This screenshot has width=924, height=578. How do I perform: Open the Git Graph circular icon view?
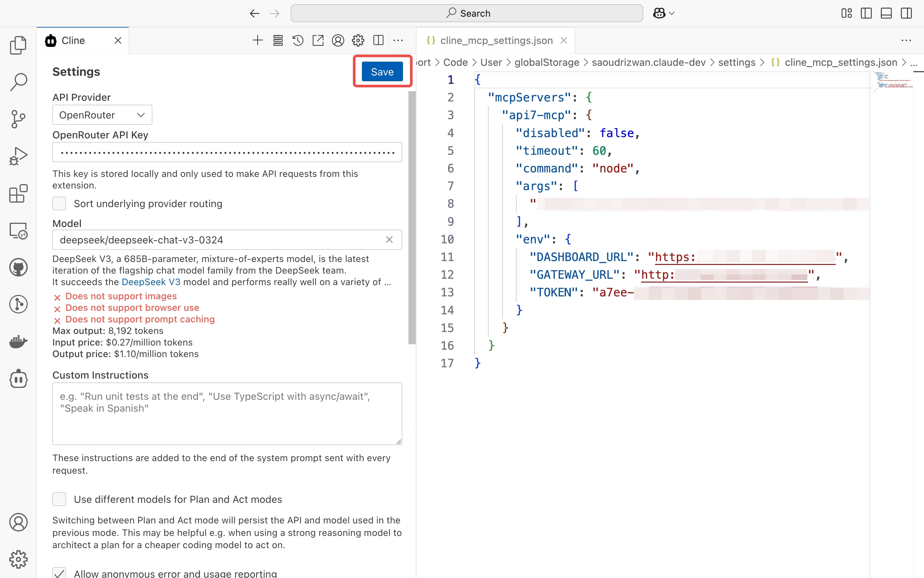18,305
